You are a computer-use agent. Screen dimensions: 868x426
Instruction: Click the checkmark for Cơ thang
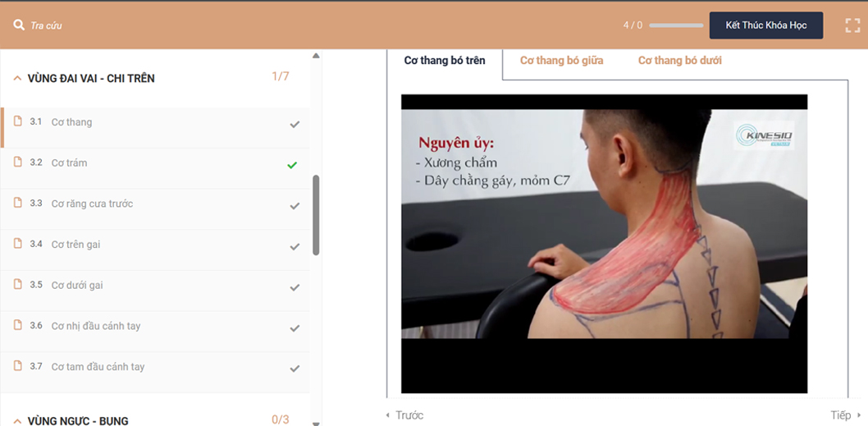click(x=295, y=124)
